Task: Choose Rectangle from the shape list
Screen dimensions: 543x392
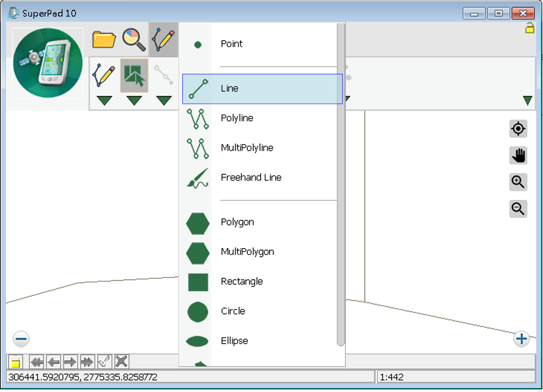Action: 242,282
